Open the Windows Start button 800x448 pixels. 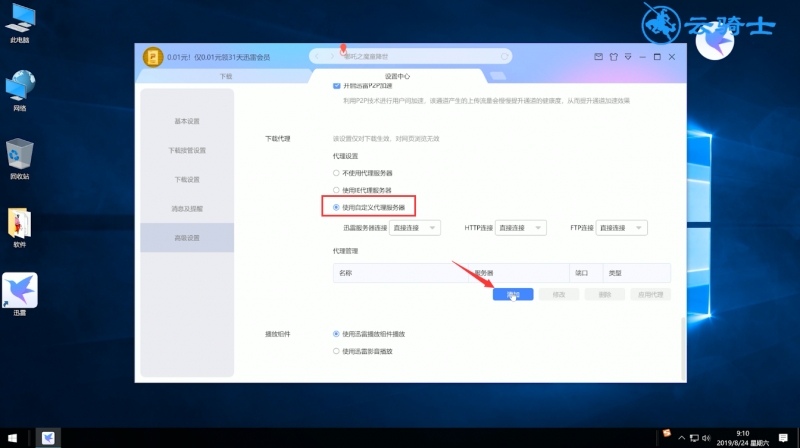[12, 438]
